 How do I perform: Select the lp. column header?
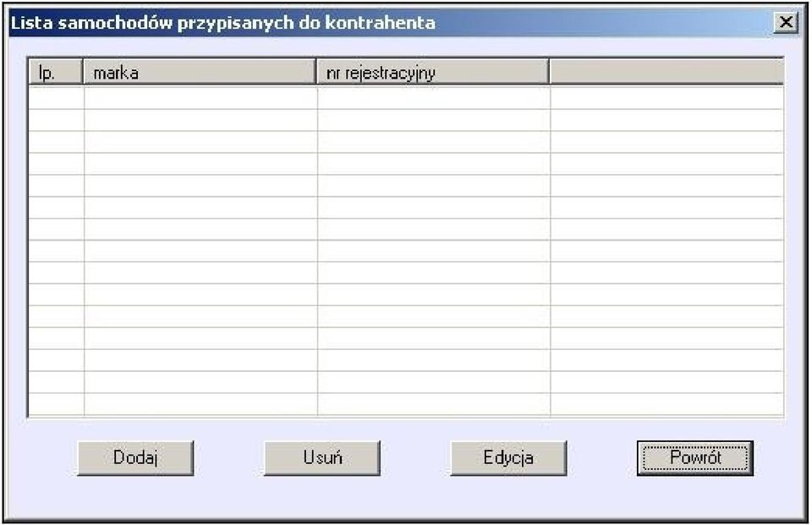point(56,72)
